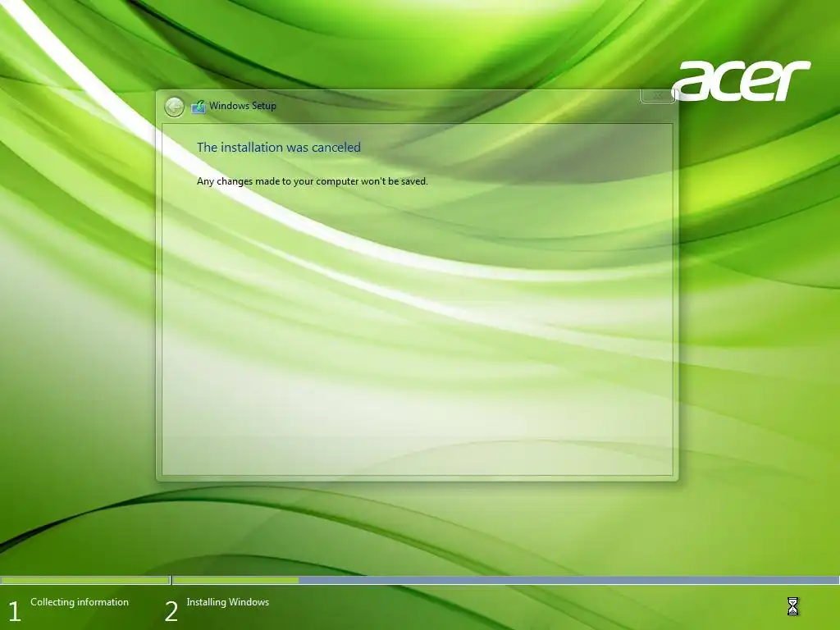840x630 pixels.
Task: Click the 'Windows Setup' title text
Action: tap(243, 106)
